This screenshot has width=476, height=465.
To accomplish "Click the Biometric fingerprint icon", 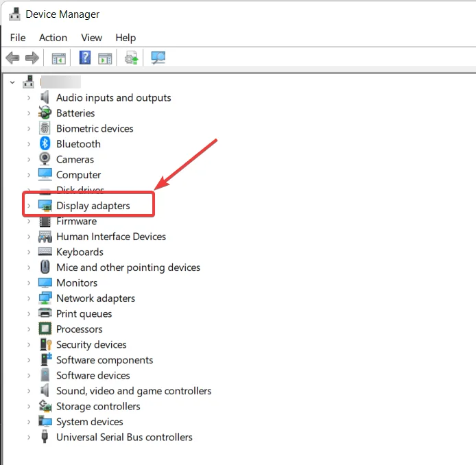I will 45,128.
